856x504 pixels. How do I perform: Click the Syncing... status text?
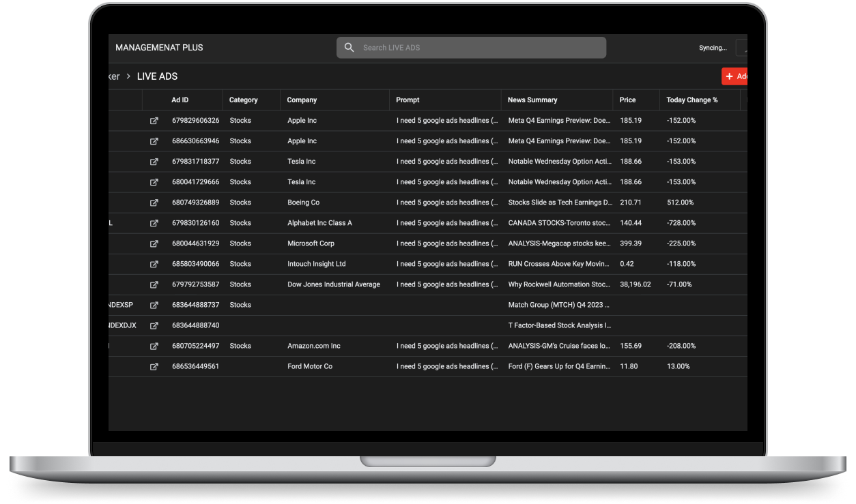tap(713, 48)
